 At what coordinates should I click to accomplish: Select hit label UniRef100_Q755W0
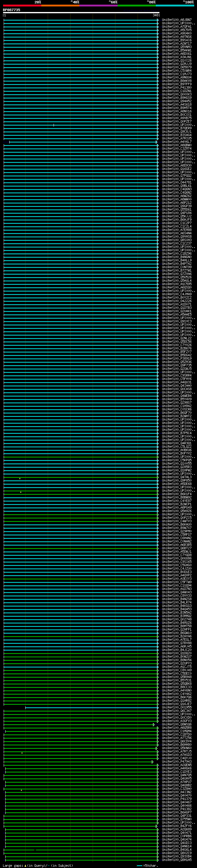[176, 819]
